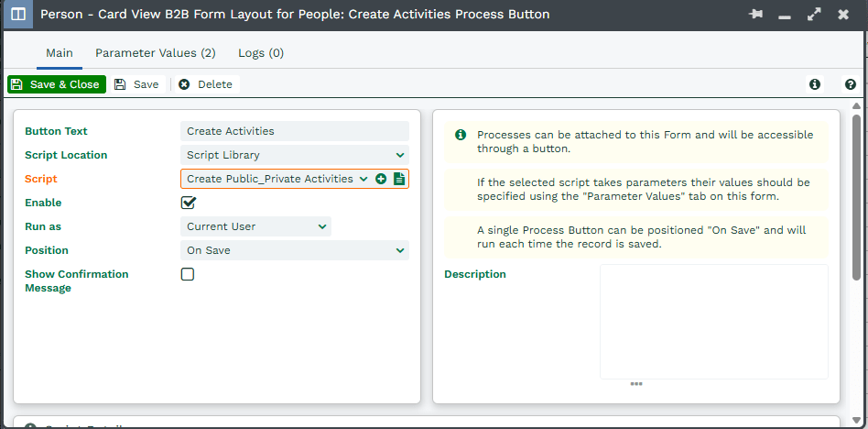The image size is (868, 429).
Task: Delete this process button record
Action: click(207, 84)
